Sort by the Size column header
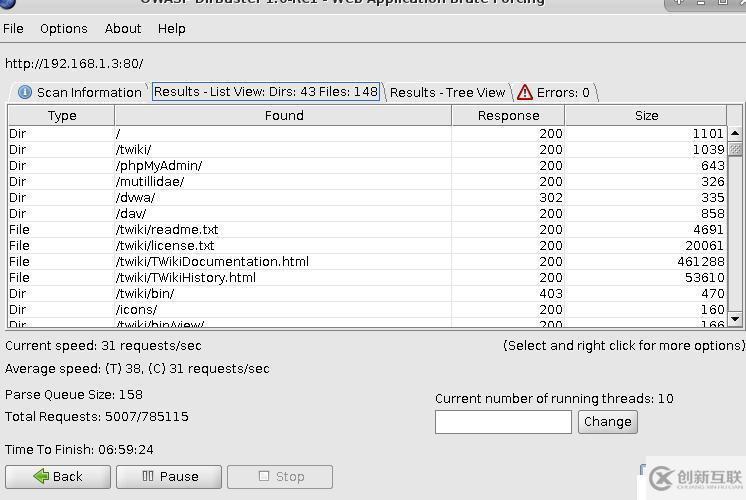The width and height of the screenshot is (746, 500). pos(646,116)
